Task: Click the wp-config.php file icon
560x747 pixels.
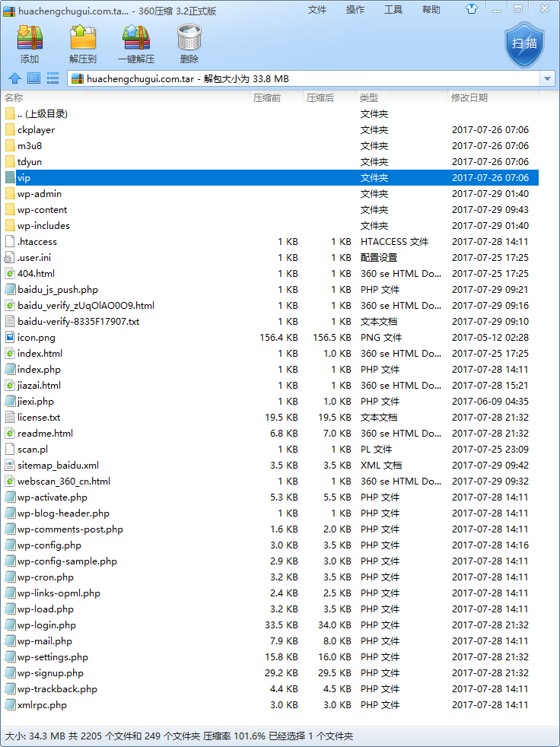Action: [x=10, y=545]
